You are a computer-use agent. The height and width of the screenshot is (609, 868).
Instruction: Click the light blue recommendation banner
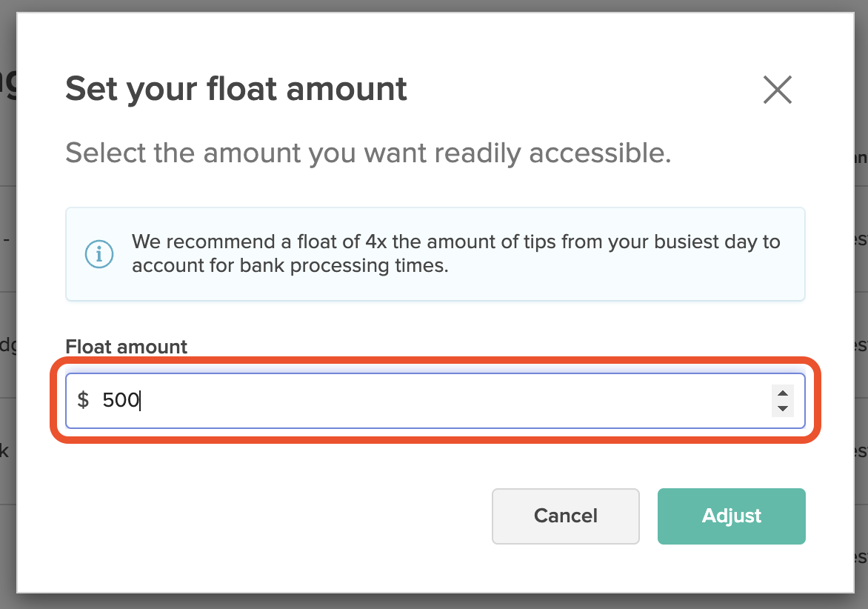pyautogui.click(x=435, y=253)
